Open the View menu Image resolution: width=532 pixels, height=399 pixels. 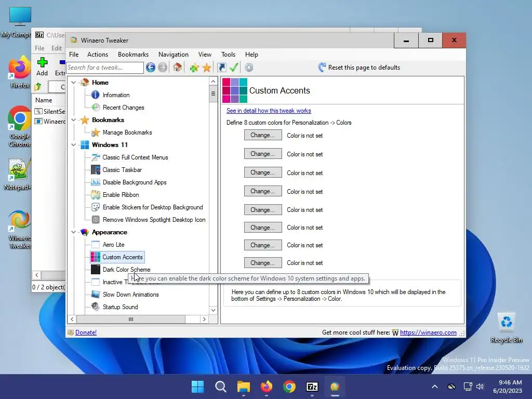pyautogui.click(x=205, y=54)
